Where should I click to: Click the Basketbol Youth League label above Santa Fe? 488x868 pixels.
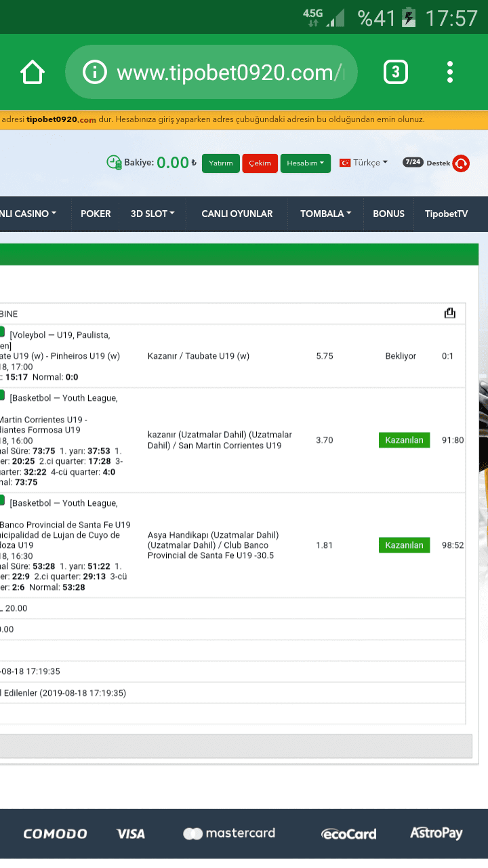[64, 503]
